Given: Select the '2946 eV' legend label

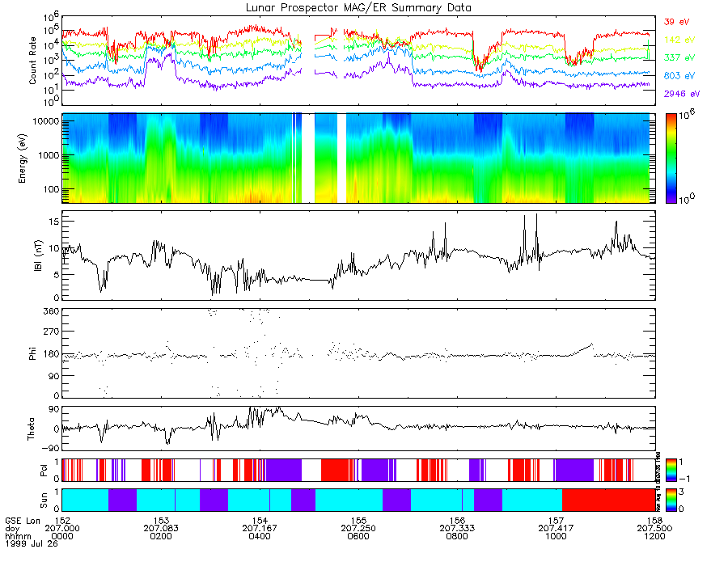Looking at the screenshot, I should 682,94.
